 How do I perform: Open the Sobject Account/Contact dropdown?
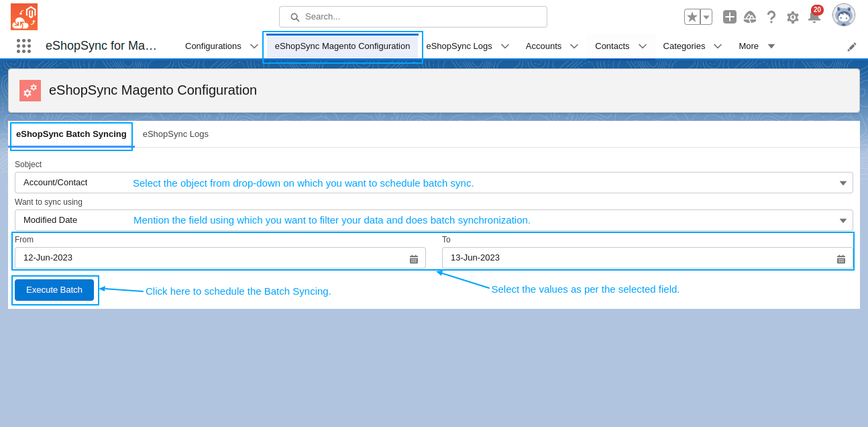pyautogui.click(x=434, y=183)
